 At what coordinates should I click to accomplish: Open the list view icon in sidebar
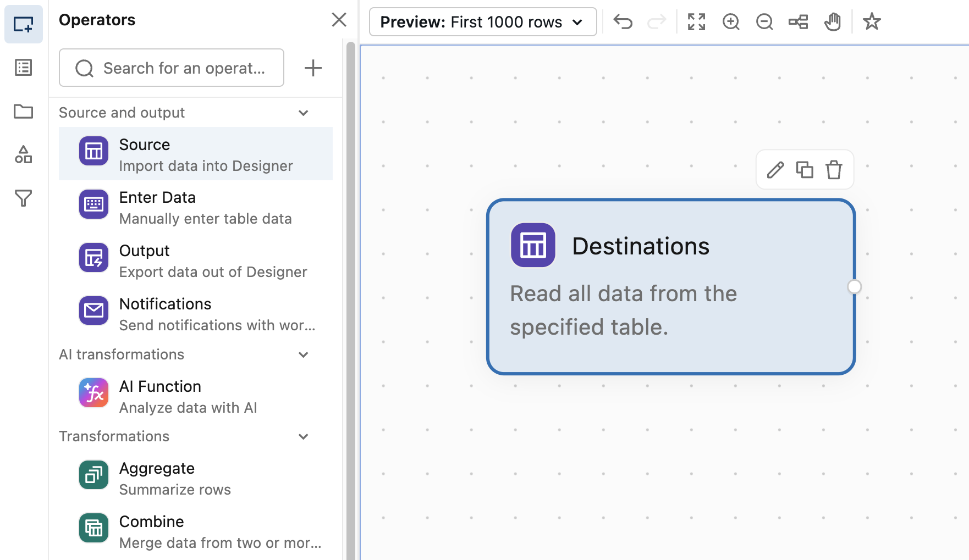(24, 68)
